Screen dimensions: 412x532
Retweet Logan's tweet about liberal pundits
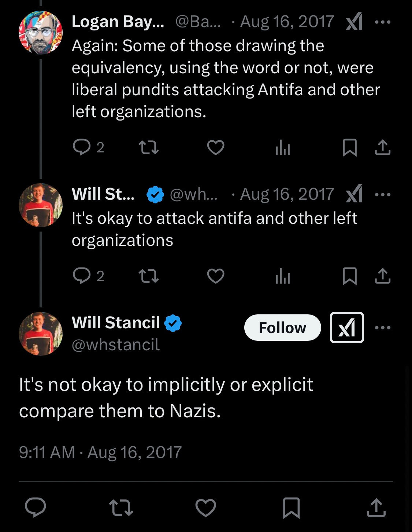tap(149, 147)
